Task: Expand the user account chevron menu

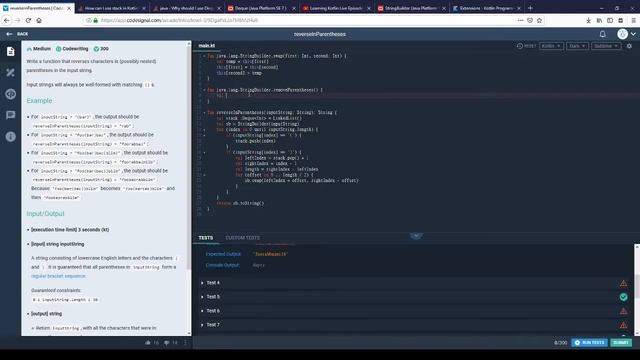Action: pyautogui.click(x=633, y=34)
